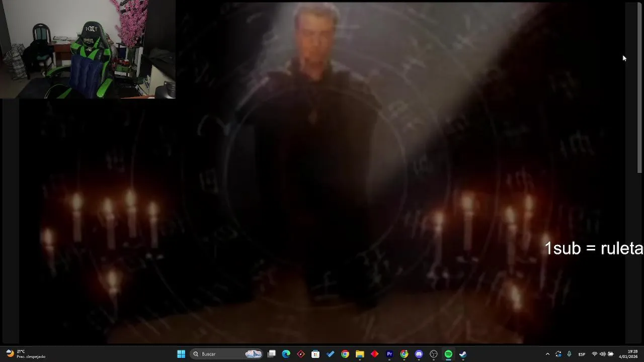Open Steam from the taskbar
Image resolution: width=644 pixels, height=362 pixels.
point(463,354)
